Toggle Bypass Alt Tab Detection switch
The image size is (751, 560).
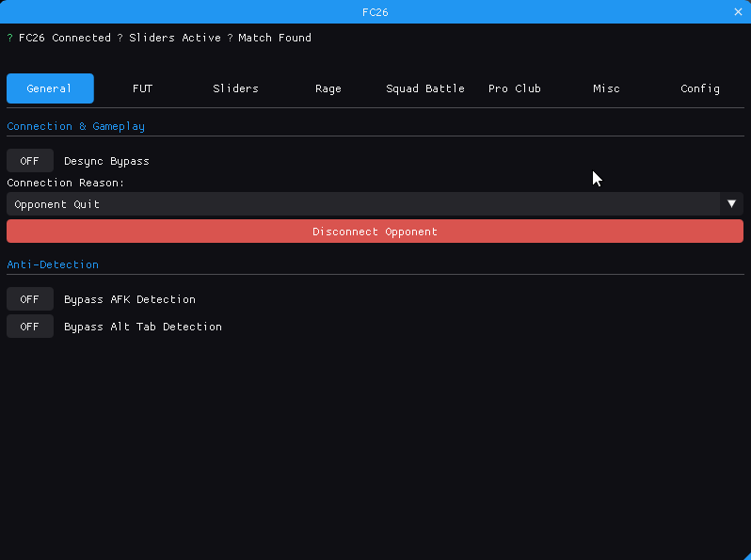tap(30, 327)
